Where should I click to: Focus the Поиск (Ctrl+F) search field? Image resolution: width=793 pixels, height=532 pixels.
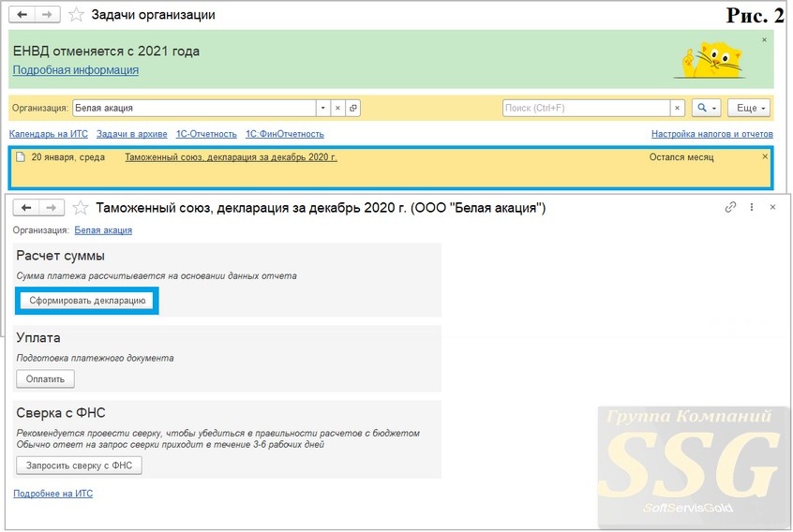point(586,108)
